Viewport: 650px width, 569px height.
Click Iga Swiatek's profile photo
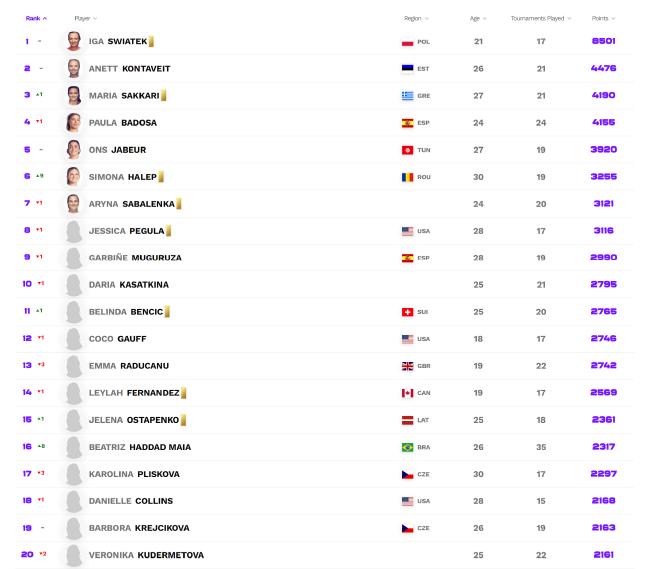click(74, 41)
